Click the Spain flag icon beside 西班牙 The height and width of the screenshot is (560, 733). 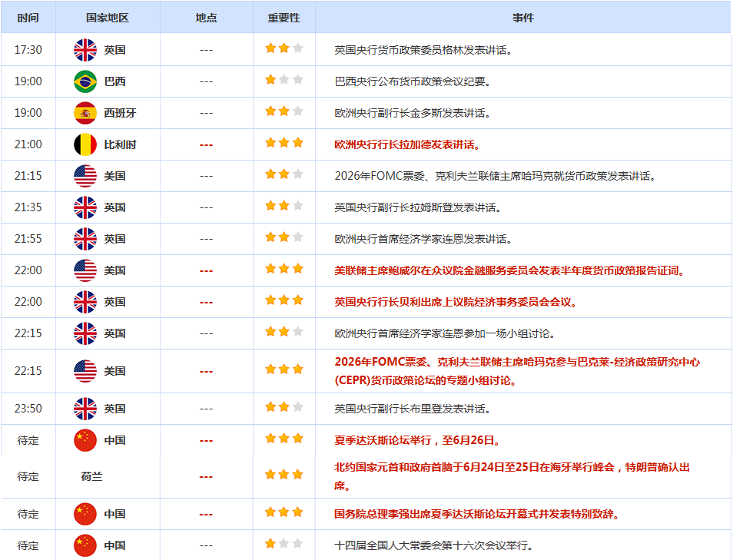pos(85,113)
